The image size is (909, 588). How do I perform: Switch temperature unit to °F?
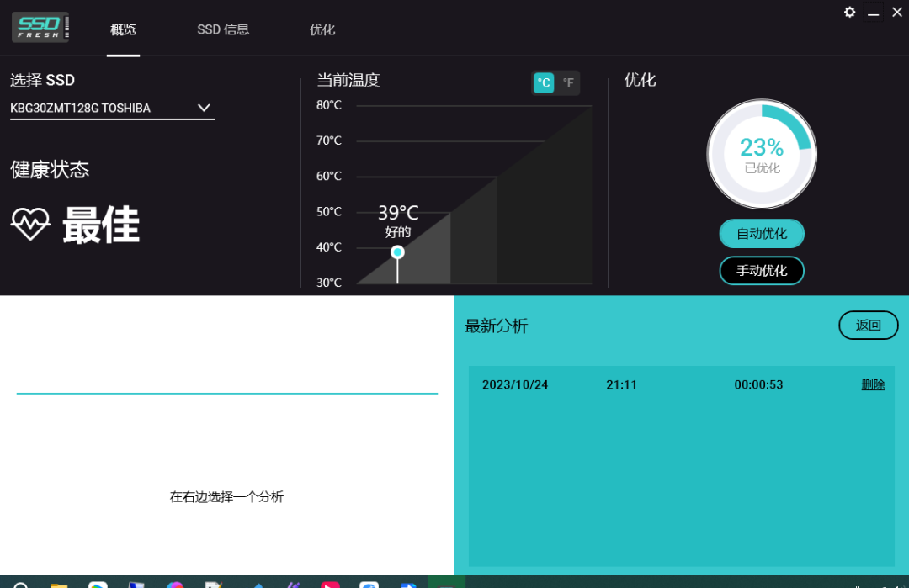569,82
